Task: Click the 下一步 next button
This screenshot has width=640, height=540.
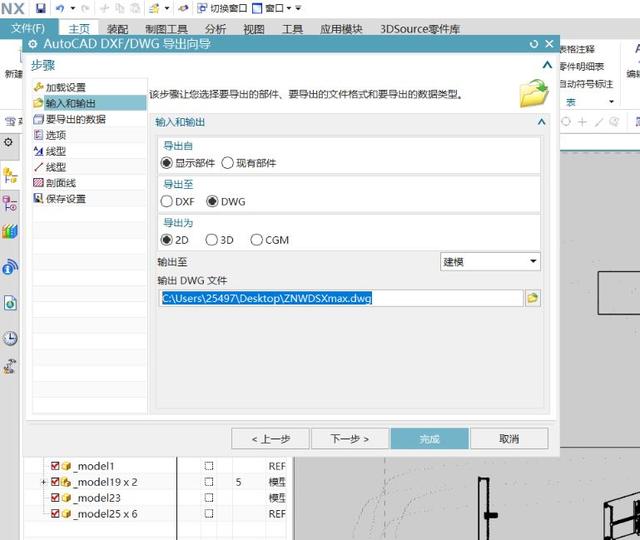Action: click(x=349, y=439)
